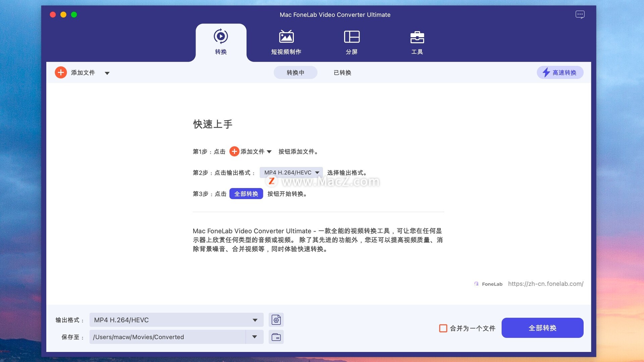Click the 添加文件 label in the top toolbar
Screen dimensions: 644x362
click(x=83, y=72)
